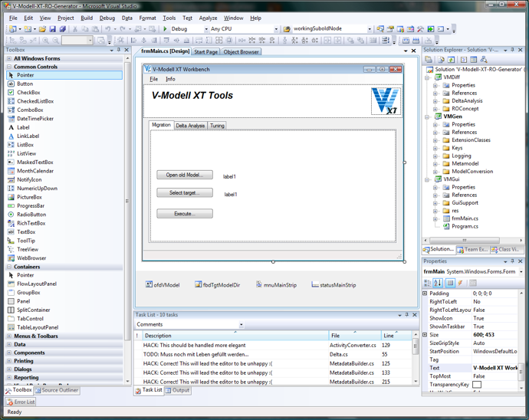The width and height of the screenshot is (529, 420).
Task: Select the 'Select target...' button
Action: (185, 192)
